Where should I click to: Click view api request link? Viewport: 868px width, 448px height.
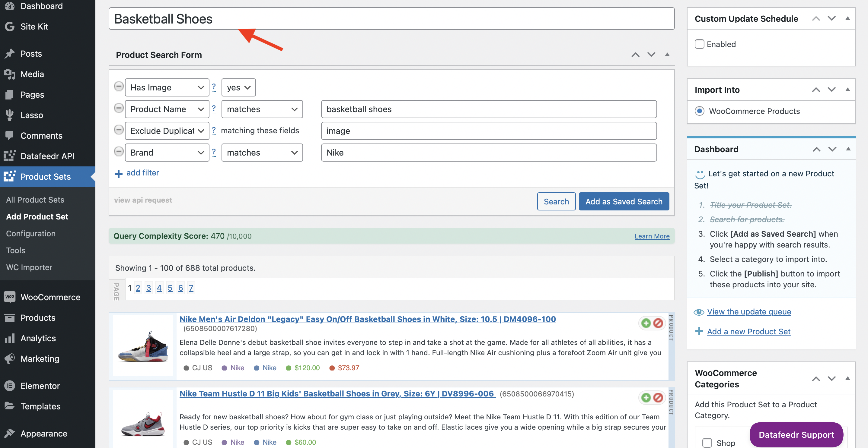click(143, 200)
